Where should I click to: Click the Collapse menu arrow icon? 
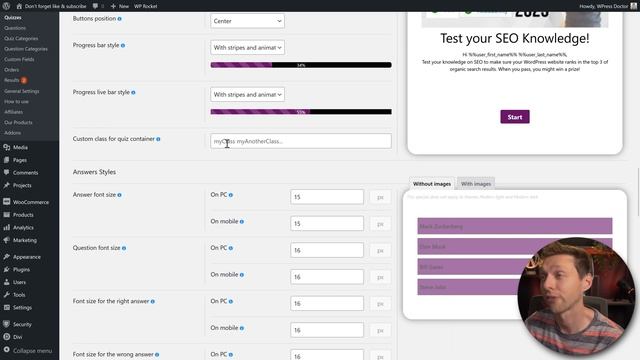(x=7, y=350)
